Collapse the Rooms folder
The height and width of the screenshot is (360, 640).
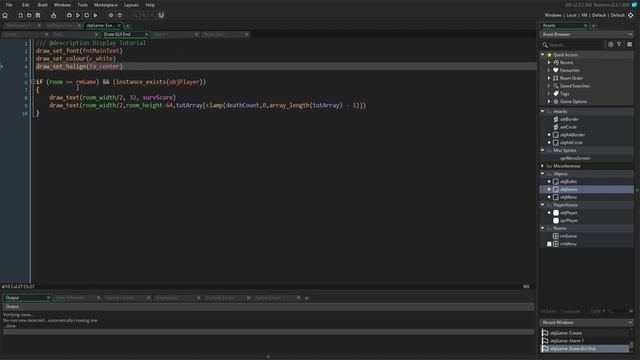point(542,228)
